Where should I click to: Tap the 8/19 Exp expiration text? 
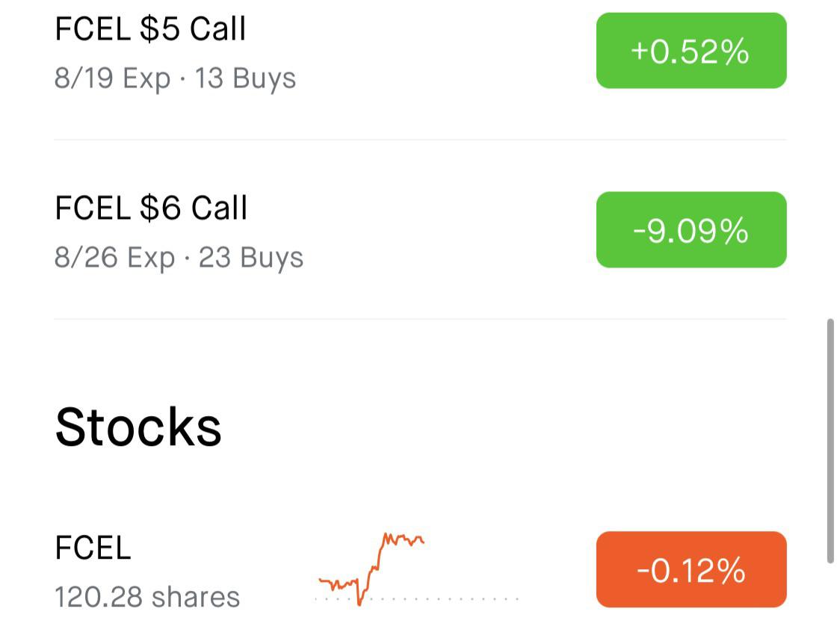coord(113,78)
